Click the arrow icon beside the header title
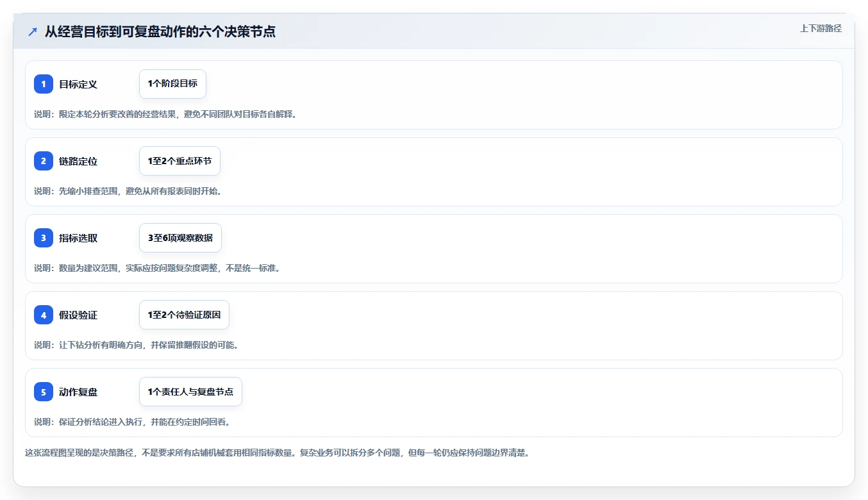868x500 pixels. 33,32
